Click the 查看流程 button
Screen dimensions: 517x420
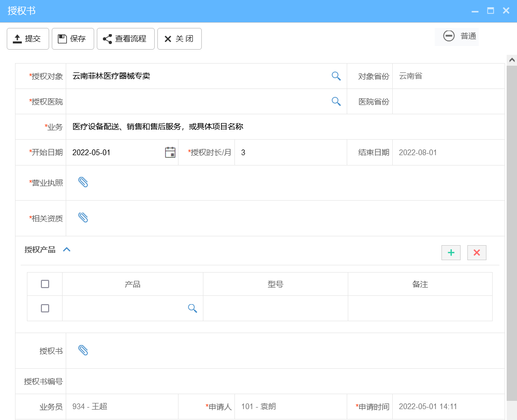[125, 38]
